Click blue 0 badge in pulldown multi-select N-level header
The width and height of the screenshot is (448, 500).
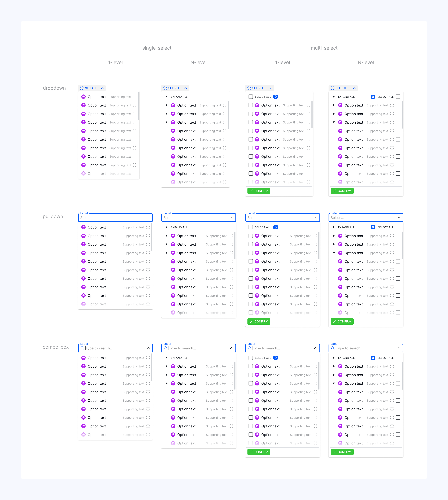click(373, 227)
